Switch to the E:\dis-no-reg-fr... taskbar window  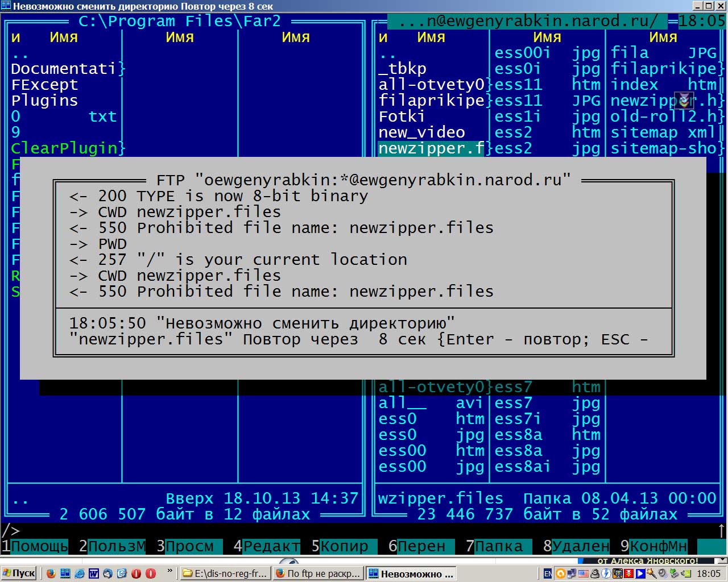(225, 573)
